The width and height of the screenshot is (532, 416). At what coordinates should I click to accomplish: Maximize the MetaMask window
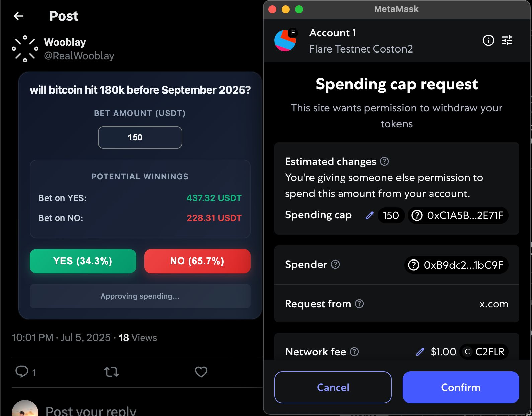click(x=299, y=9)
